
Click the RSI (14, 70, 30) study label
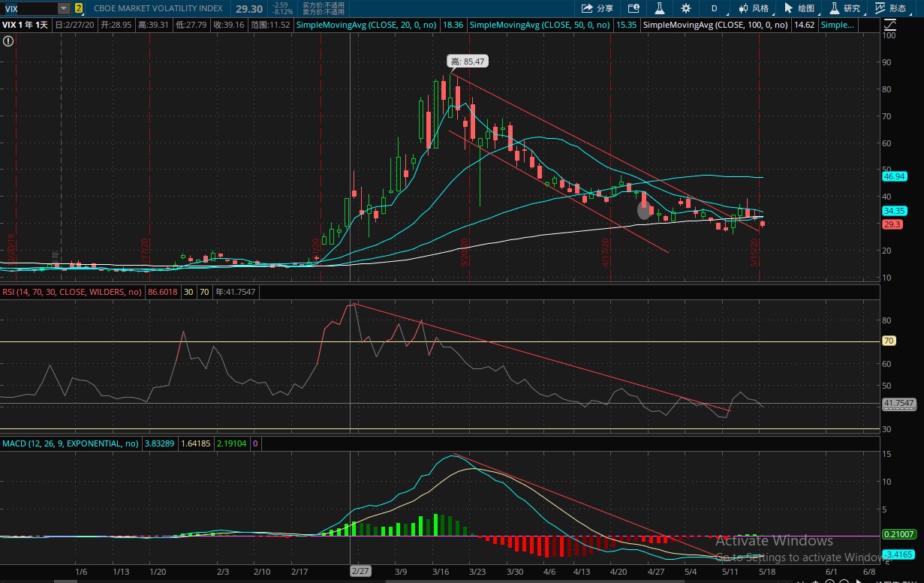tap(71, 292)
